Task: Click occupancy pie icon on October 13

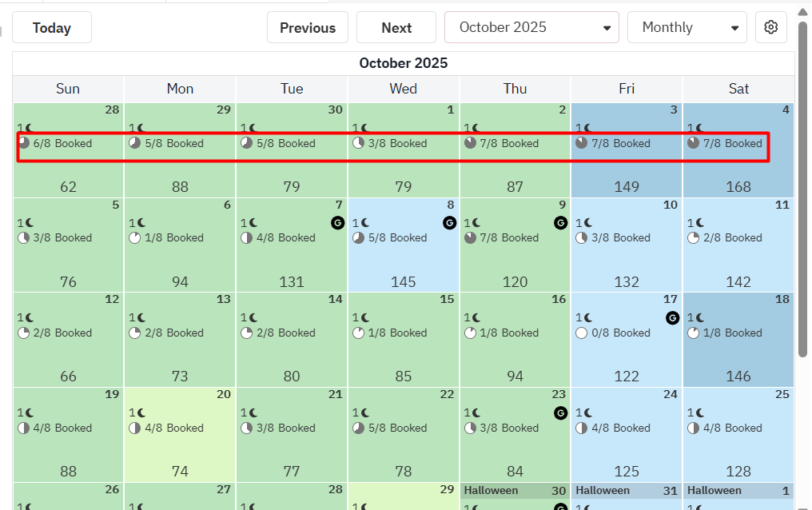Action: (x=135, y=333)
